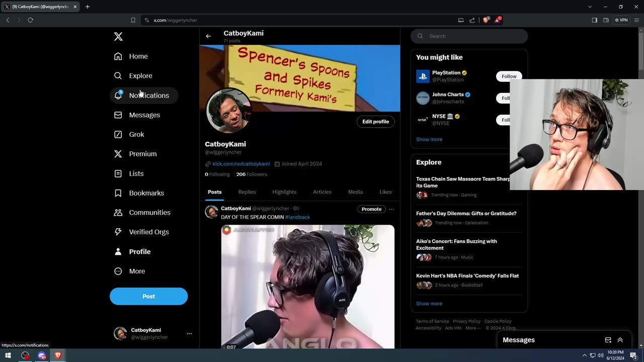Click the Promote button on the post

click(371, 209)
